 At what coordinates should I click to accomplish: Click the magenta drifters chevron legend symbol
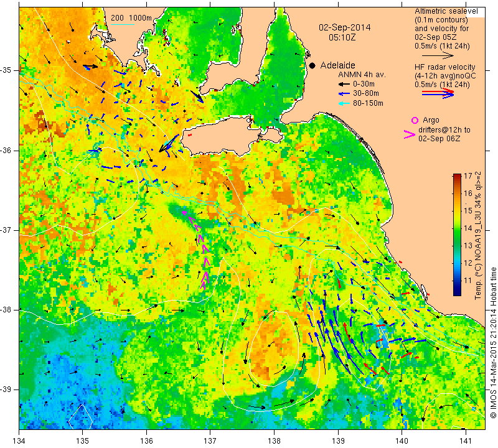pyautogui.click(x=410, y=134)
